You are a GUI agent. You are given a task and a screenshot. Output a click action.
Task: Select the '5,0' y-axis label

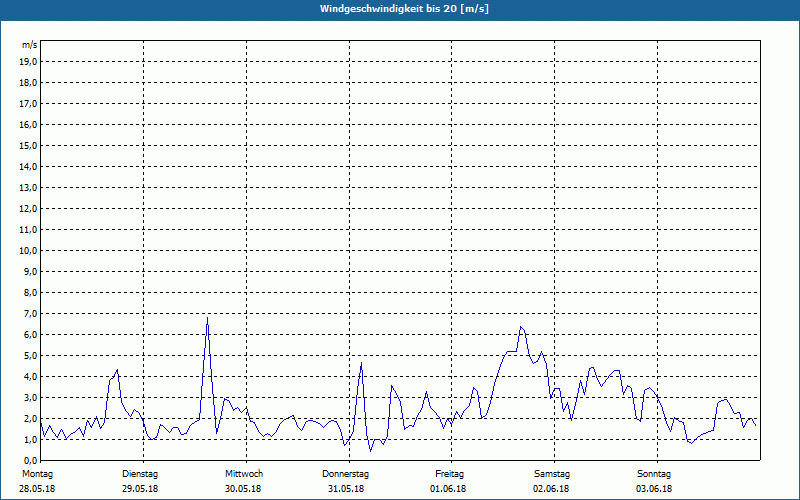pyautogui.click(x=30, y=355)
